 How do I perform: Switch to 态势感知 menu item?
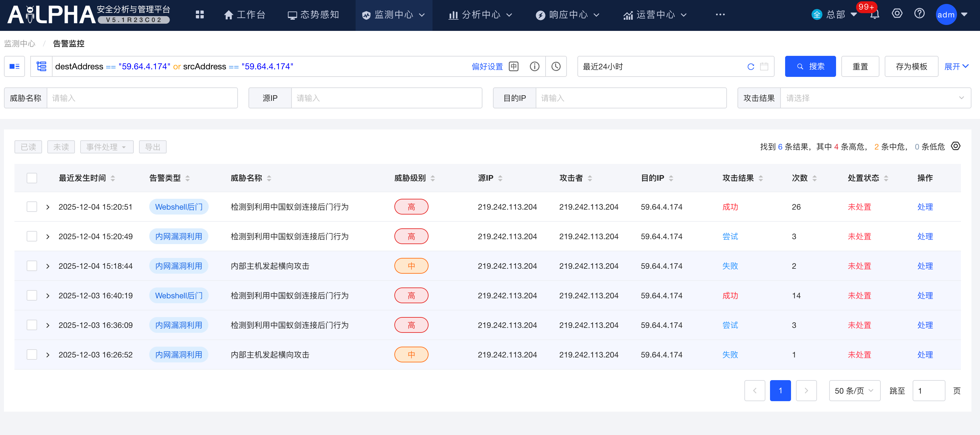pos(314,15)
